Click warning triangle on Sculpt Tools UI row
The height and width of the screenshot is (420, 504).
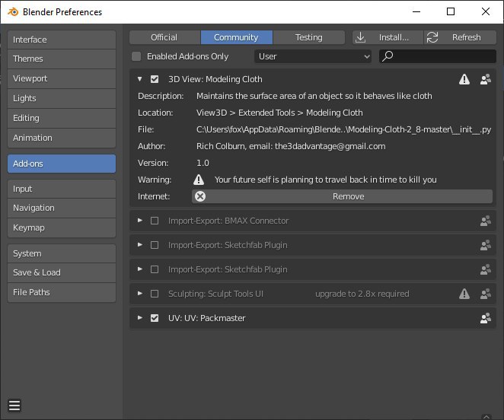(x=464, y=294)
